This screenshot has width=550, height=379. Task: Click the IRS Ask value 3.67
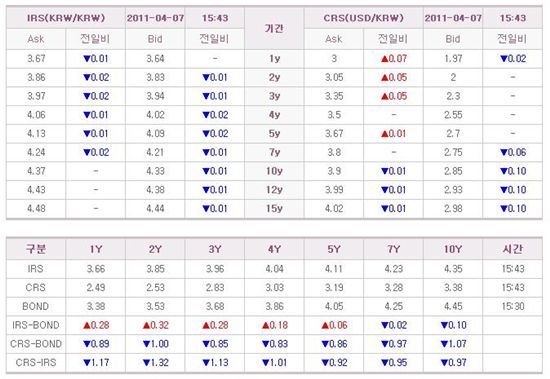[36, 59]
